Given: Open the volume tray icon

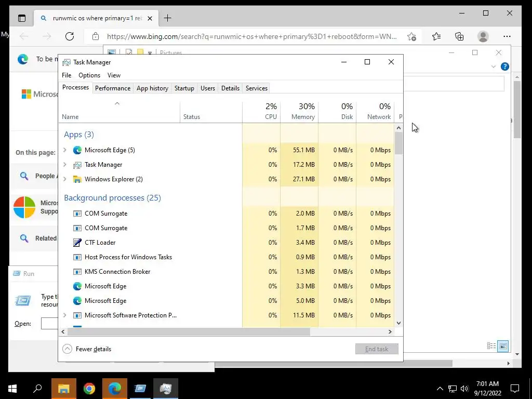Looking at the screenshot, I should click(464, 389).
